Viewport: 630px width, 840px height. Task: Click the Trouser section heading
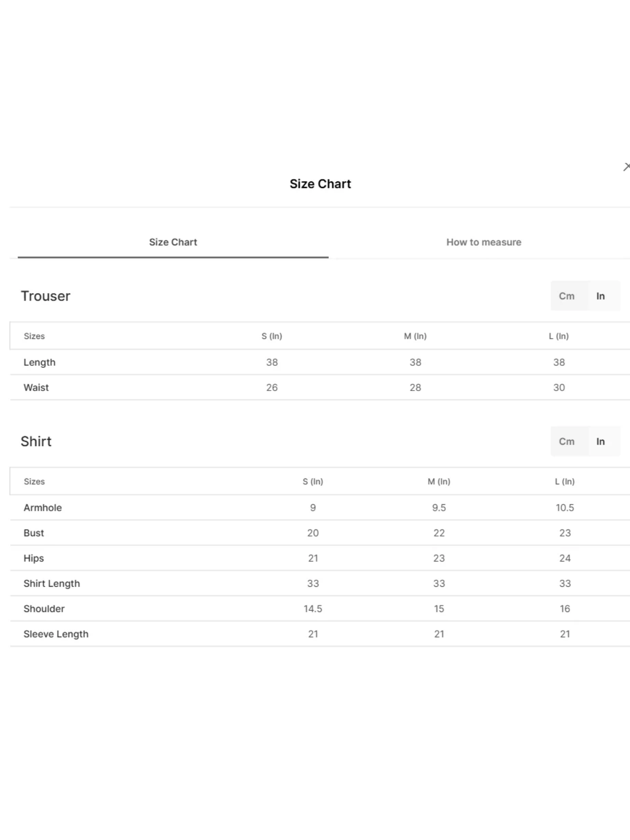click(x=45, y=296)
